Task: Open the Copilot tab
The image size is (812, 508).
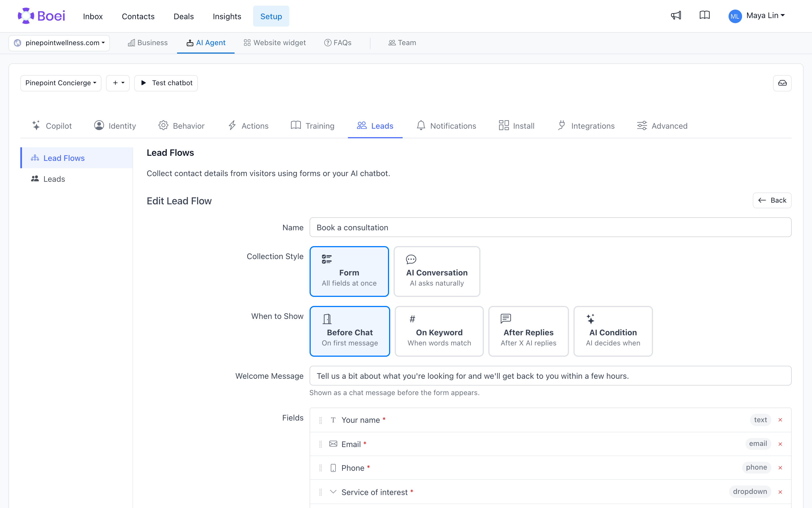Action: pos(52,126)
